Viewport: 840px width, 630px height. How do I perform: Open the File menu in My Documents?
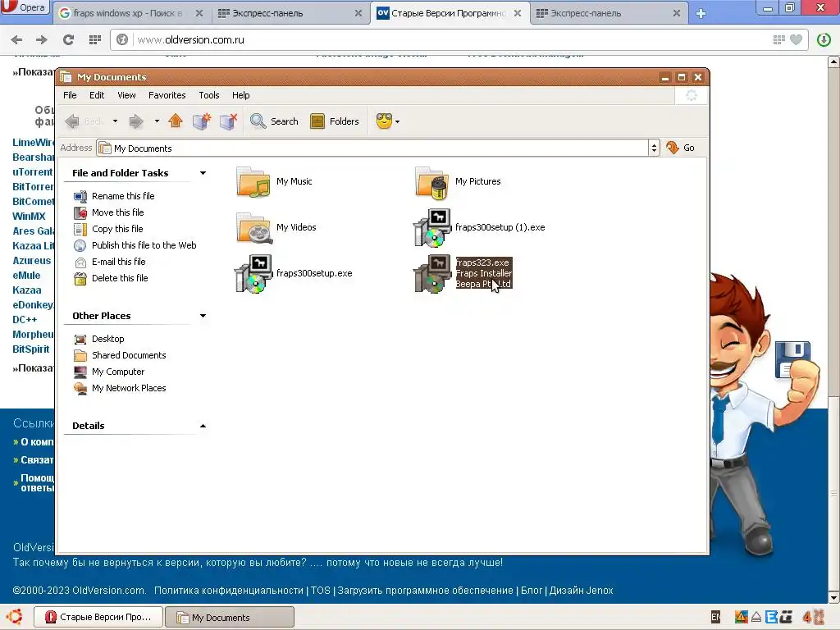pos(70,95)
